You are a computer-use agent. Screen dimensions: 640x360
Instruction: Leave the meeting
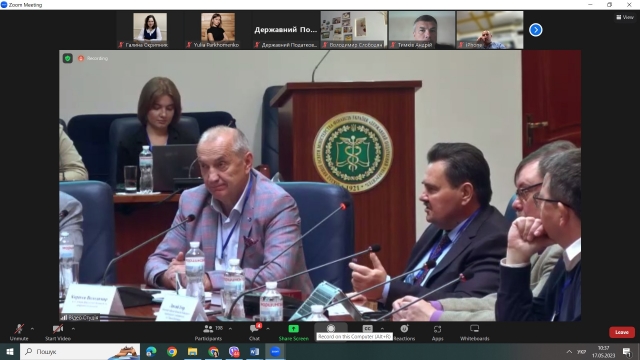coord(622,332)
